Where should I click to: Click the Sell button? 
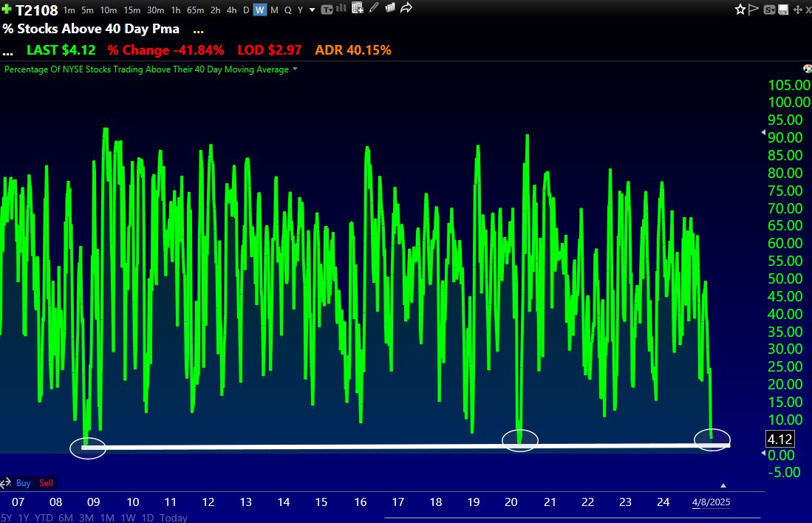point(46,483)
